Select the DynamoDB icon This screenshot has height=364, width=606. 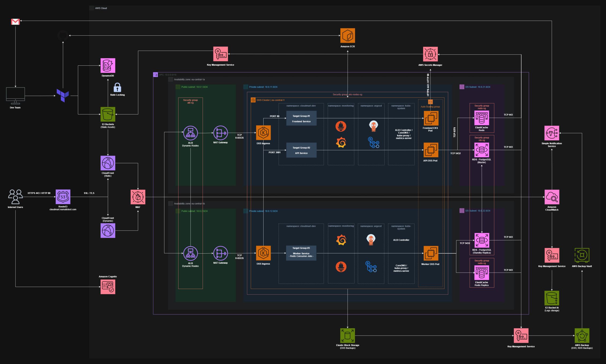(x=108, y=65)
